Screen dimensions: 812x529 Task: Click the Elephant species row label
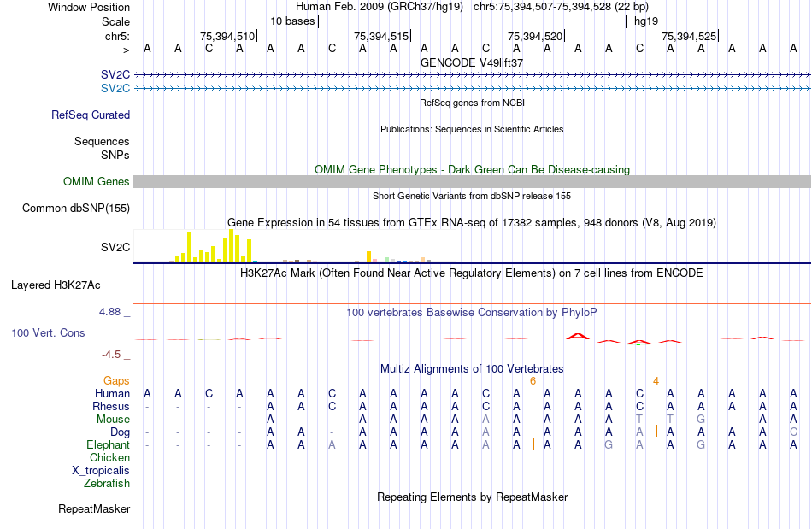pos(108,444)
